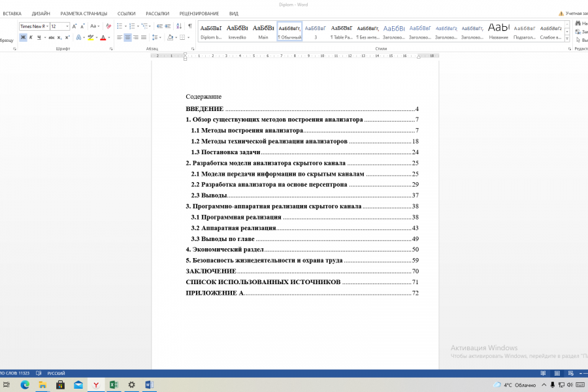Switch to web layout view in status bar
Viewport: 588px width, 392px height.
(x=571, y=373)
